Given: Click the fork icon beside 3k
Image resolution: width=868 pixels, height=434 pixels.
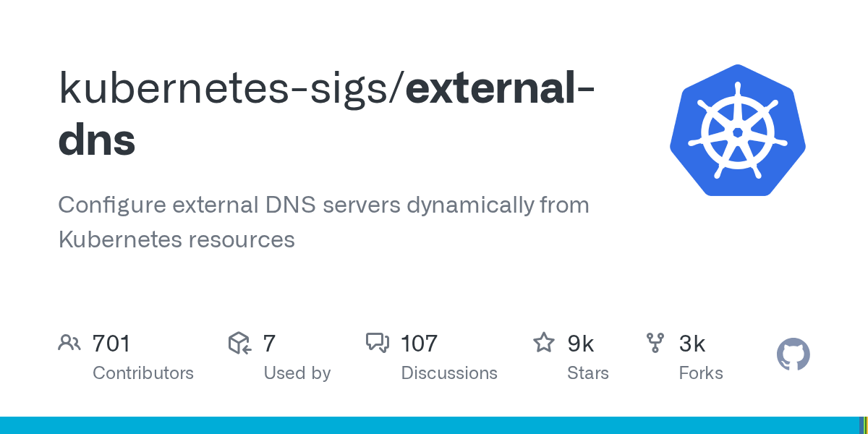Looking at the screenshot, I should coord(655,343).
